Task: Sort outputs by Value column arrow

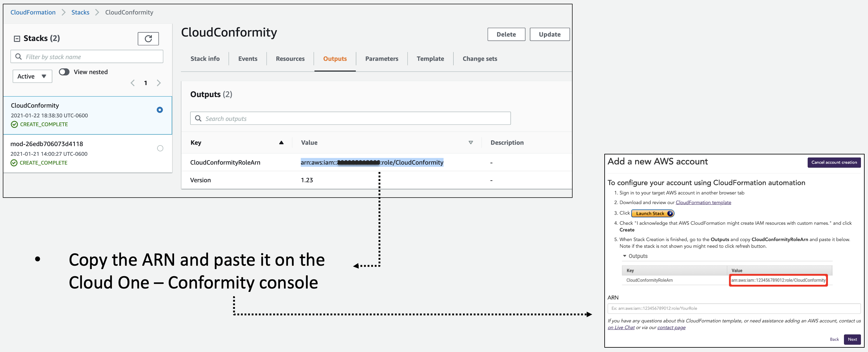Action: coord(471,143)
